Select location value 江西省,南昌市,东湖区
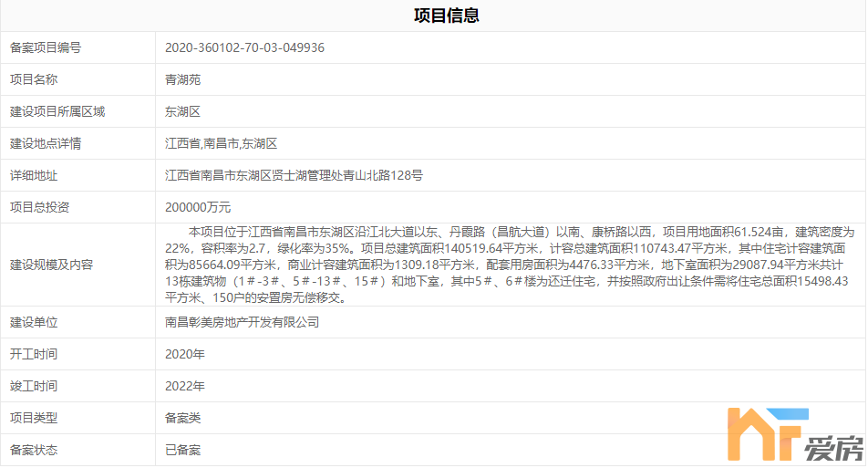 point(221,144)
